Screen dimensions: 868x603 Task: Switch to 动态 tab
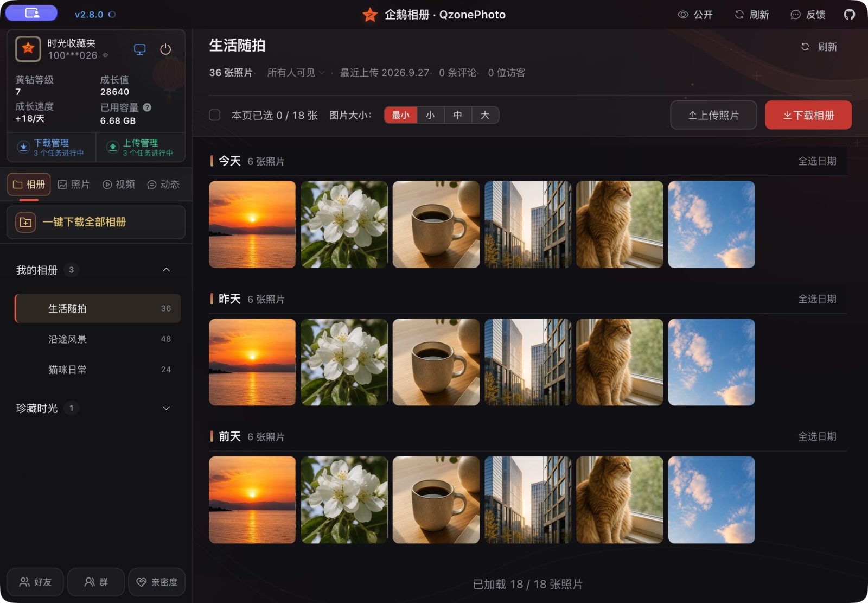[163, 185]
